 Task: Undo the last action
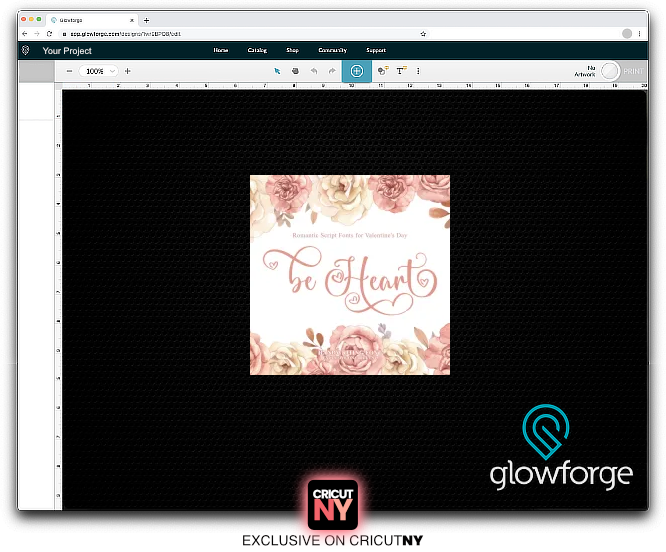click(314, 71)
